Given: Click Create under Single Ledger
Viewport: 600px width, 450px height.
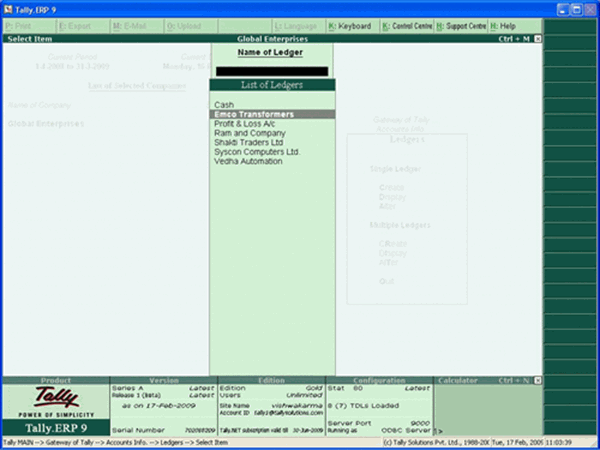Looking at the screenshot, I should tap(391, 188).
